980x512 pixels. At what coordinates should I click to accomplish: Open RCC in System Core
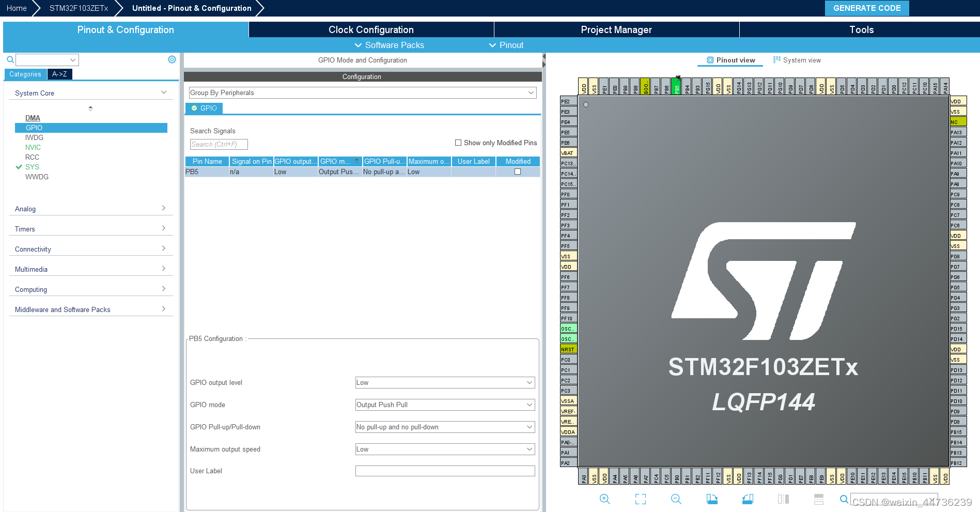[x=32, y=157]
